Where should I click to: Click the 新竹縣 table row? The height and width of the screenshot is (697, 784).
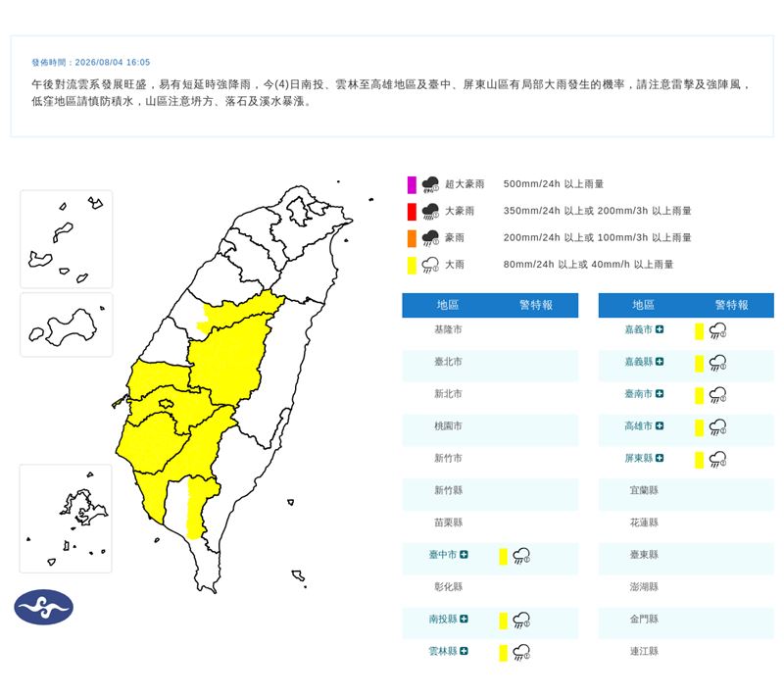[490, 494]
